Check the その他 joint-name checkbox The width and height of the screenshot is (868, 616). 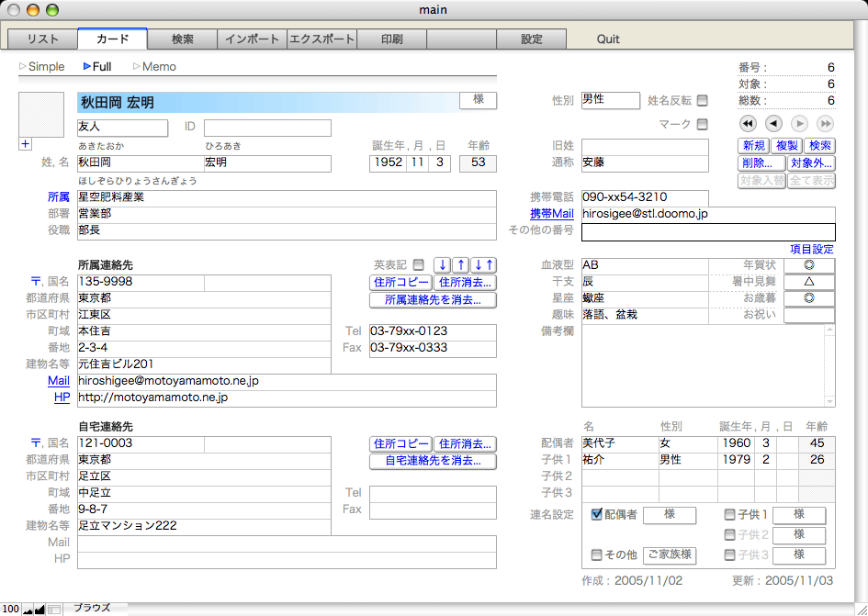(x=597, y=554)
